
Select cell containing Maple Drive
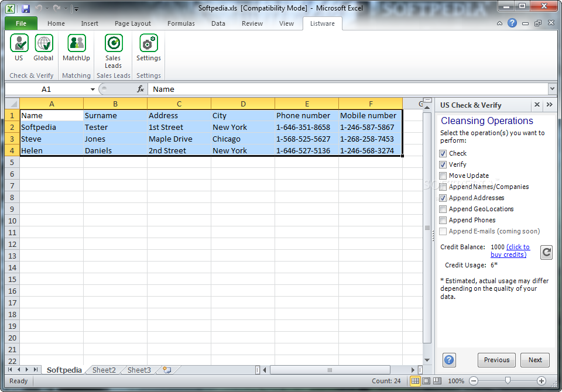179,139
